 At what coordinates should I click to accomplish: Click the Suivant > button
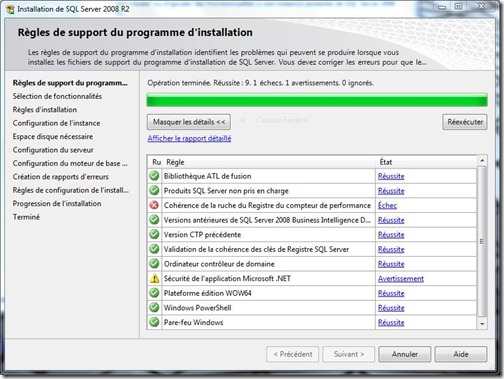[x=349, y=354]
